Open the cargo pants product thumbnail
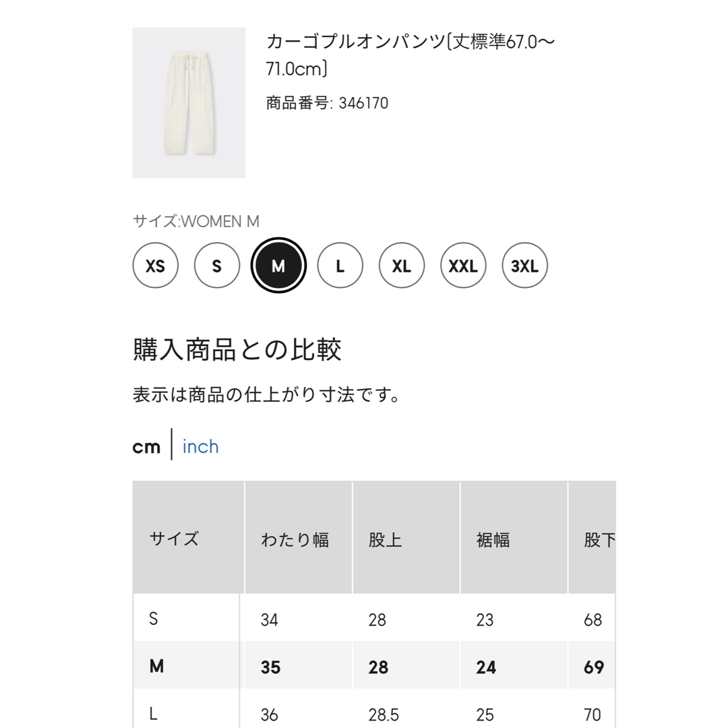This screenshot has height=728, width=728. (x=189, y=102)
